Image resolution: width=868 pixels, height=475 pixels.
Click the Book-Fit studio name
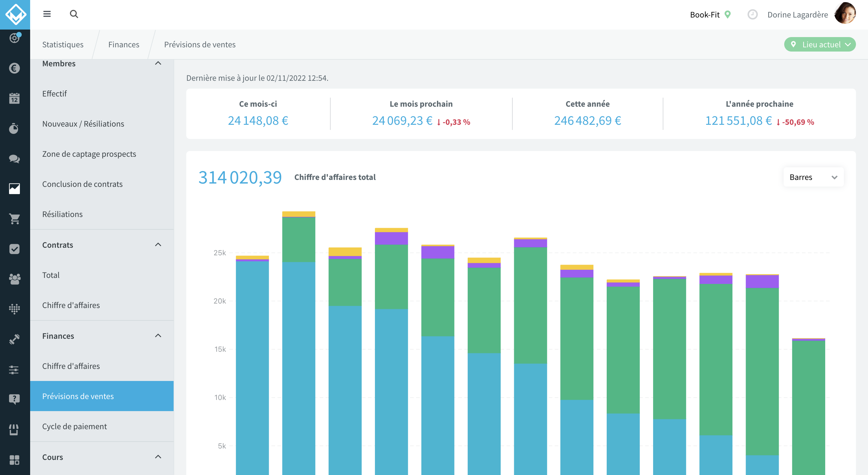(705, 14)
